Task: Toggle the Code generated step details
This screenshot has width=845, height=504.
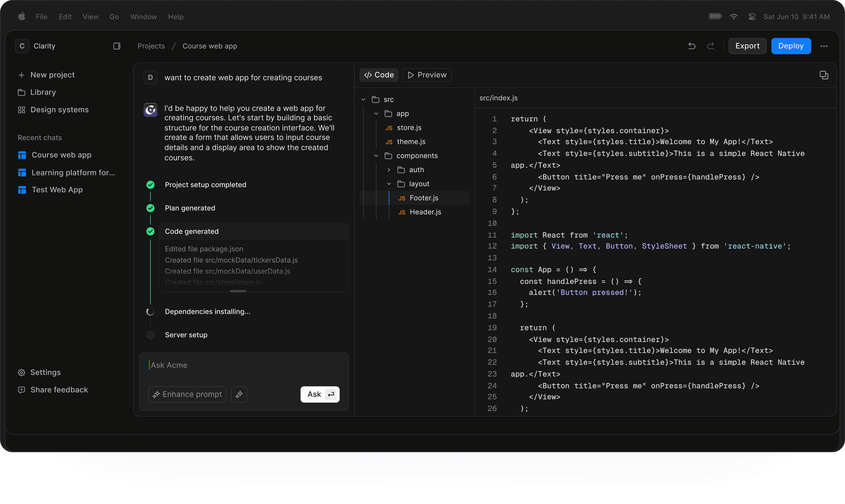Action: (x=191, y=231)
